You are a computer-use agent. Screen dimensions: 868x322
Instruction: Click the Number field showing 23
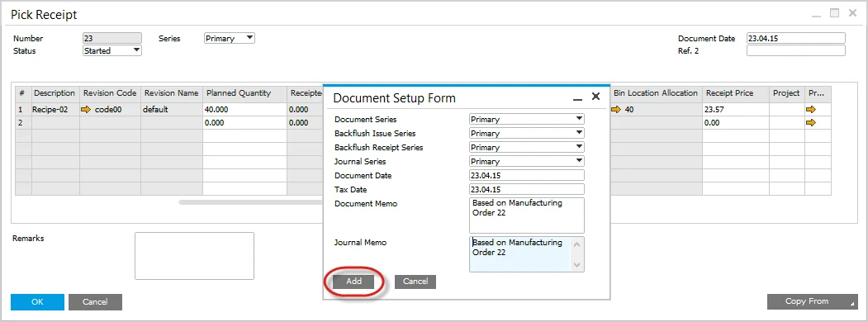[111, 38]
